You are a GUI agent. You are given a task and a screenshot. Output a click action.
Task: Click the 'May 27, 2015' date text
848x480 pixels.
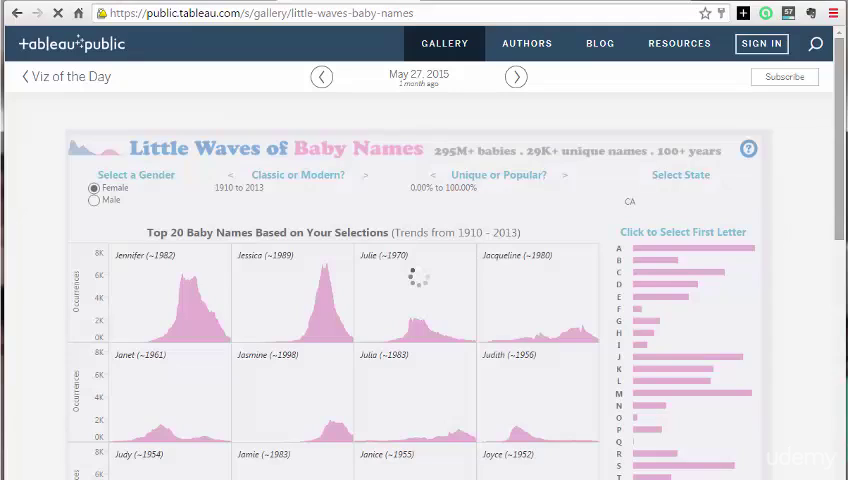[419, 74]
